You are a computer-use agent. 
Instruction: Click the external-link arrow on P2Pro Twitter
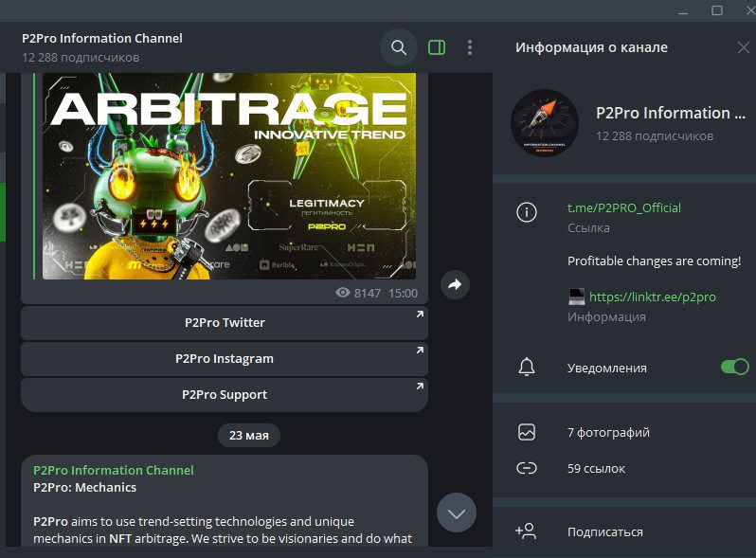(420, 314)
